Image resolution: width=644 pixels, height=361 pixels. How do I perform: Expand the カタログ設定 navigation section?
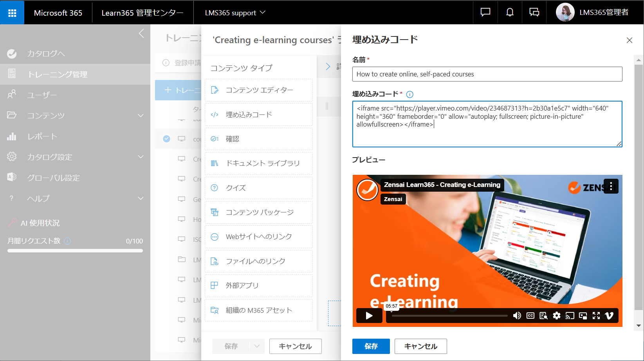(x=141, y=157)
